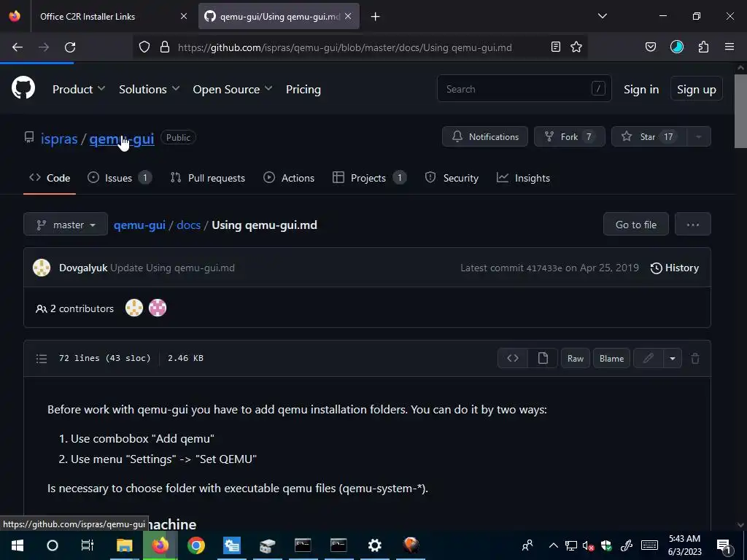This screenshot has width=747, height=560.
Task: Open the Raw file view
Action: pos(576,358)
